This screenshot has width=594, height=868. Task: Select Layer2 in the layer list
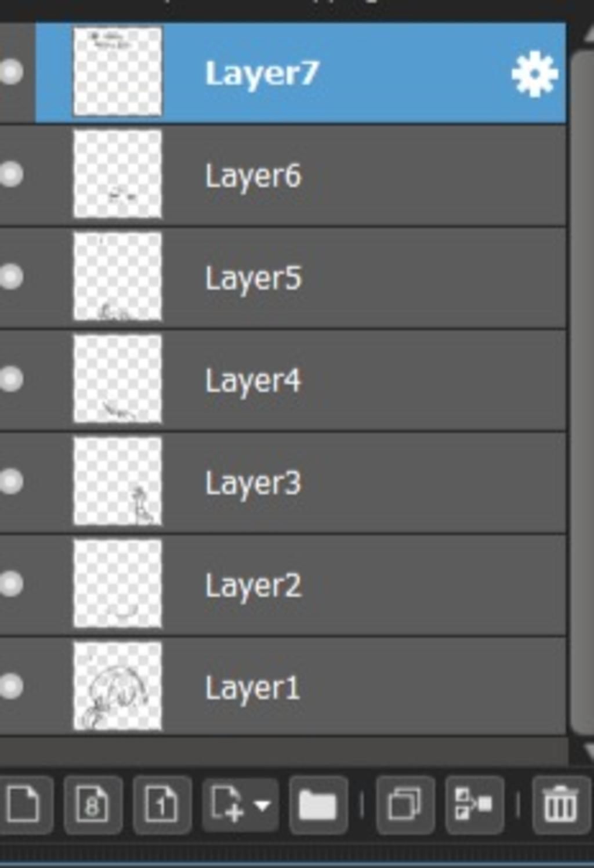coord(300,585)
